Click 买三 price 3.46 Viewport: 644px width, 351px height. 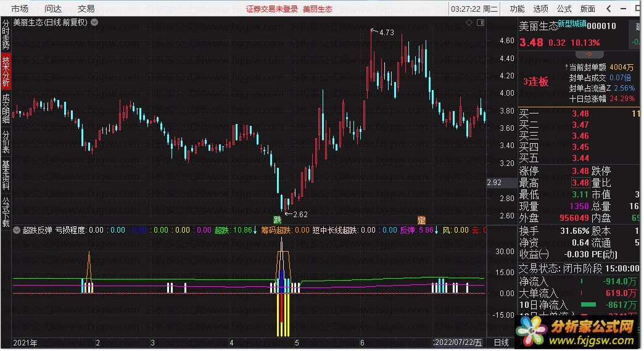tap(580, 136)
